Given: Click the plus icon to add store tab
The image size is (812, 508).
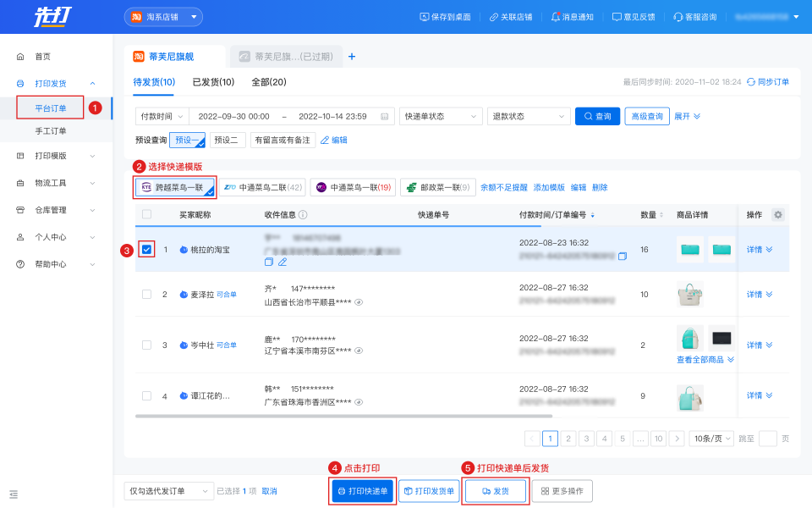Looking at the screenshot, I should 352,57.
